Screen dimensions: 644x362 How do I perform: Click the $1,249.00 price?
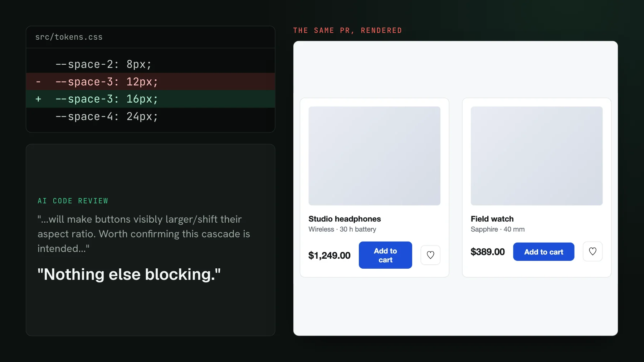click(x=330, y=256)
